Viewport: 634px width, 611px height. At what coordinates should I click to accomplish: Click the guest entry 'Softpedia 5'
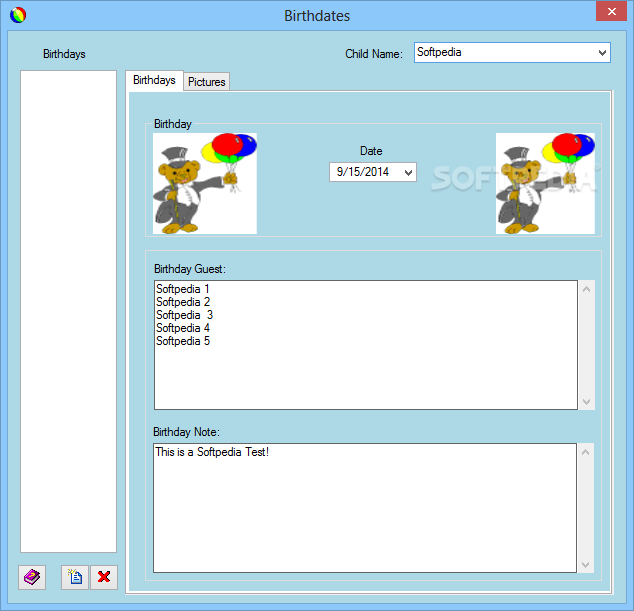(x=183, y=341)
